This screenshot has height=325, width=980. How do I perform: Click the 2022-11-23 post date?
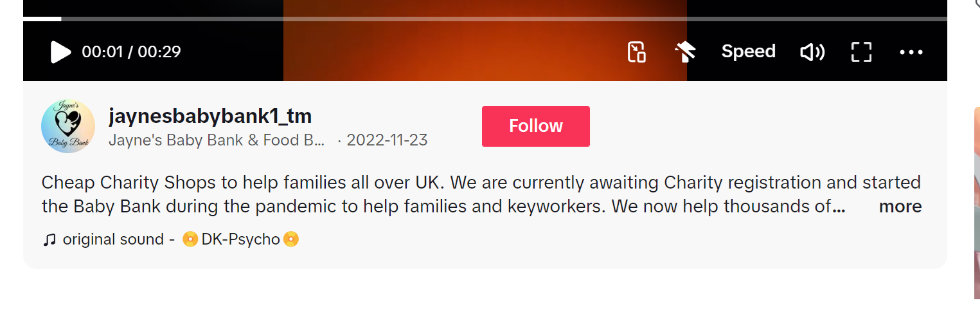pos(387,140)
